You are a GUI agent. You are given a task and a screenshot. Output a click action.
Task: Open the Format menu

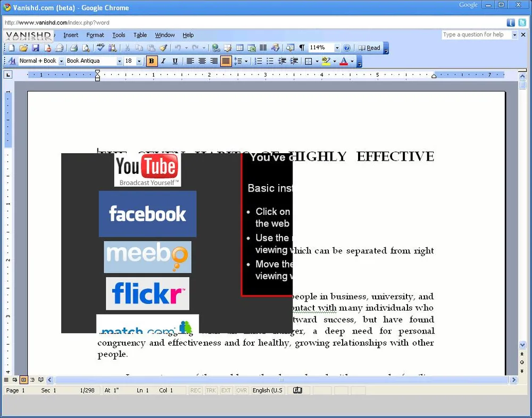pos(95,35)
